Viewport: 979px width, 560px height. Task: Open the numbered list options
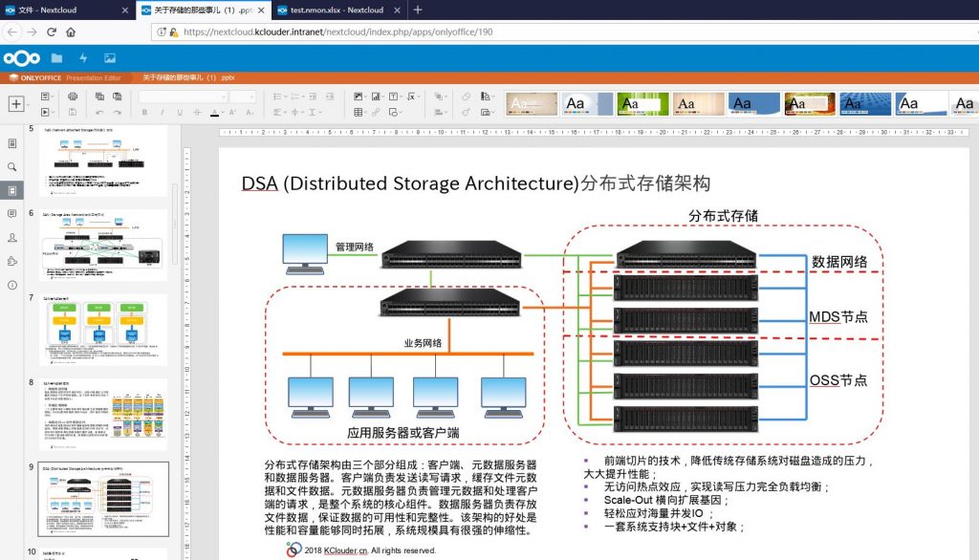[296, 97]
